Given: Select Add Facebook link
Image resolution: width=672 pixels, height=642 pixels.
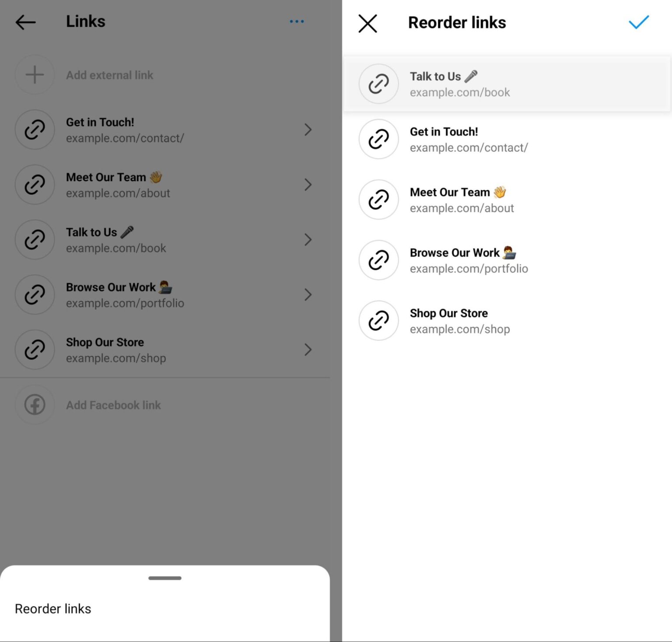Looking at the screenshot, I should pos(113,405).
